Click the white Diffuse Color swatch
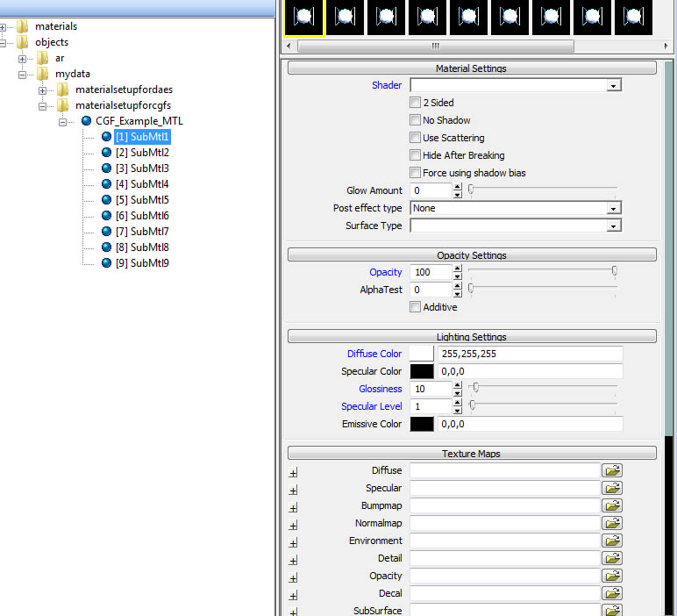This screenshot has height=616, width=677. pos(422,354)
